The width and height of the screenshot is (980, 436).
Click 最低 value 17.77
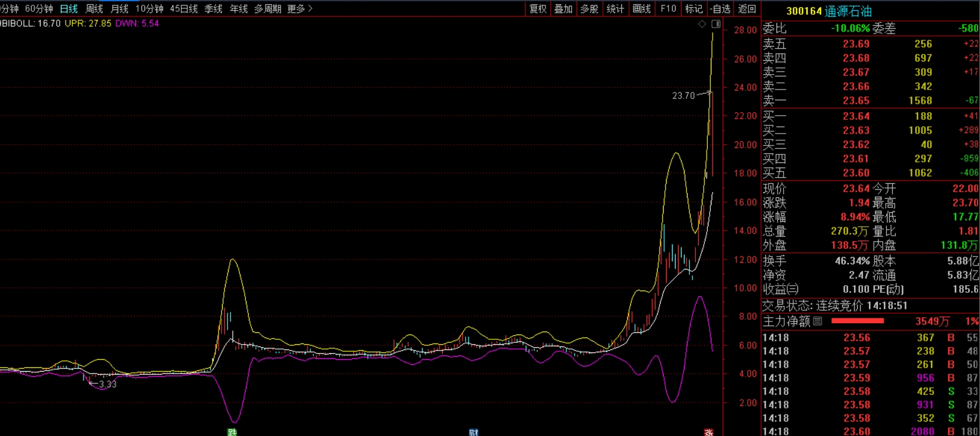tap(965, 217)
